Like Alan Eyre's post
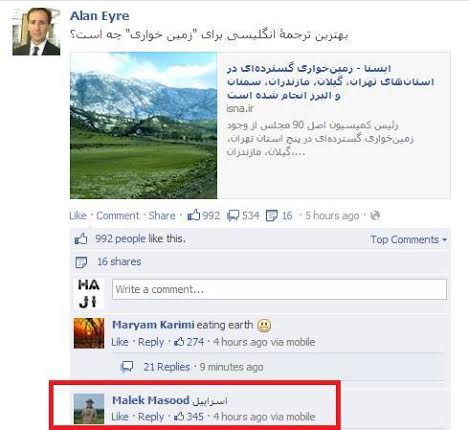 coord(78,216)
